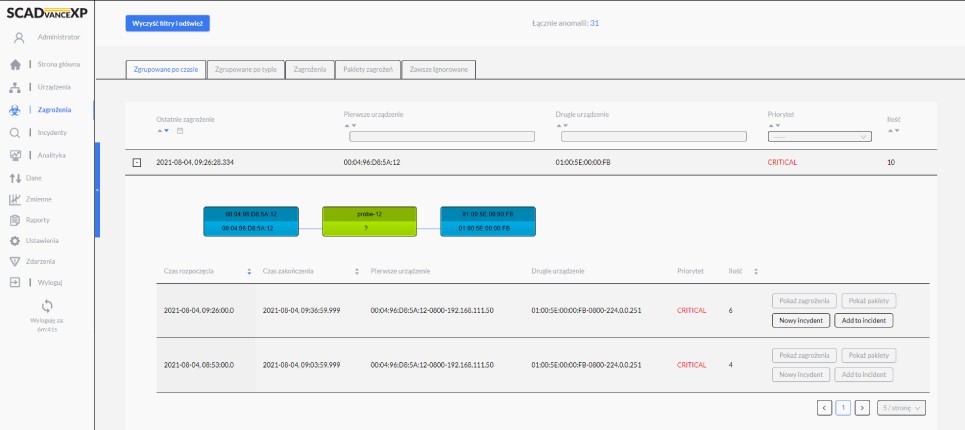Screen dimensions: 965x430
Task: Open Ustawienia gear icon
Action: click(16, 241)
